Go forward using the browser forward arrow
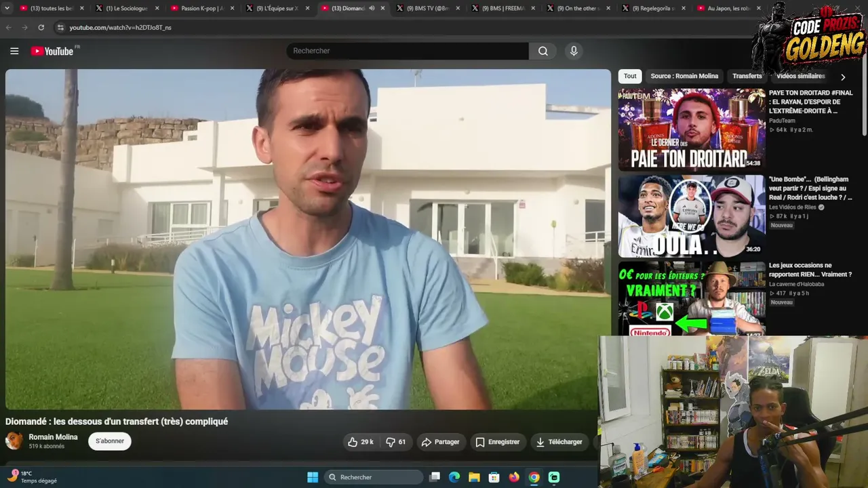 [x=25, y=28]
